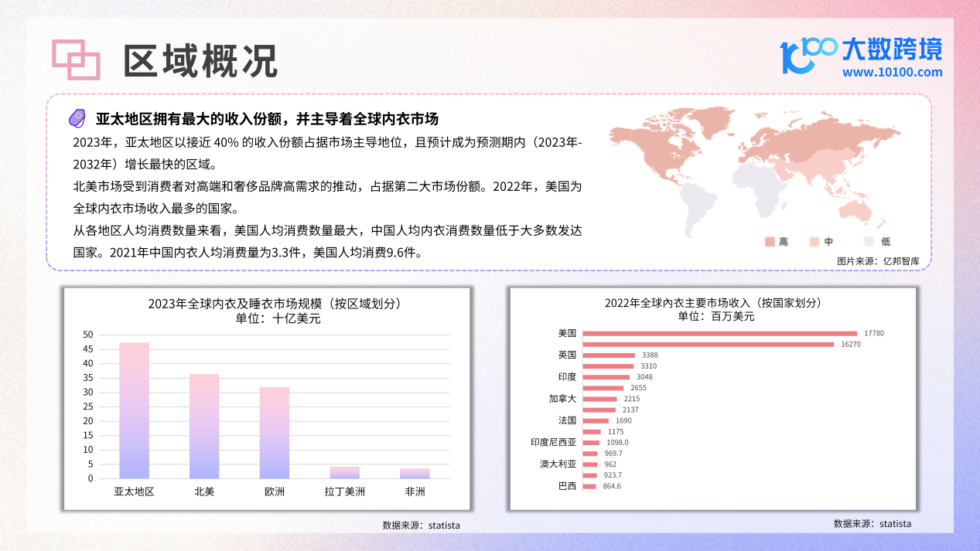Select the bar value 1098.0
Screen dimensions: 980x551
tap(617, 442)
